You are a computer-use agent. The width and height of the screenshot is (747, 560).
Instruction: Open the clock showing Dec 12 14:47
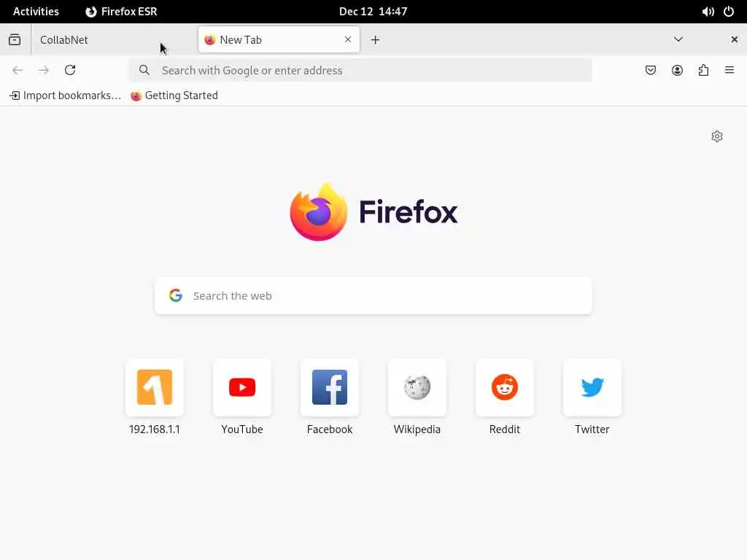pyautogui.click(x=373, y=12)
